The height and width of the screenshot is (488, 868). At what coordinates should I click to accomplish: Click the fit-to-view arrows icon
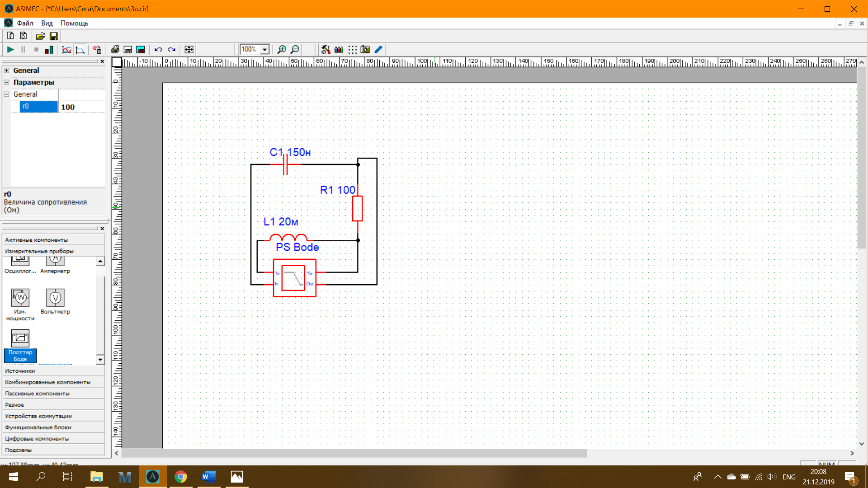pyautogui.click(x=189, y=50)
